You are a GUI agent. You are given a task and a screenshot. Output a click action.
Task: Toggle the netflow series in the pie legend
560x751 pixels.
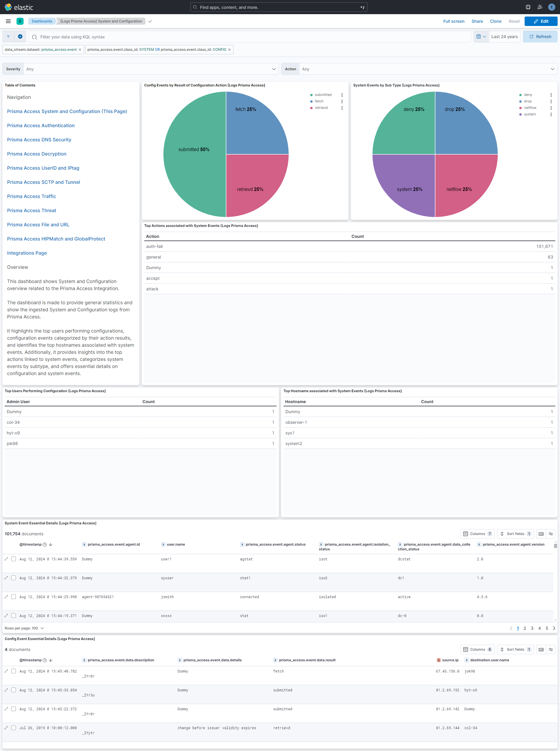coord(530,107)
